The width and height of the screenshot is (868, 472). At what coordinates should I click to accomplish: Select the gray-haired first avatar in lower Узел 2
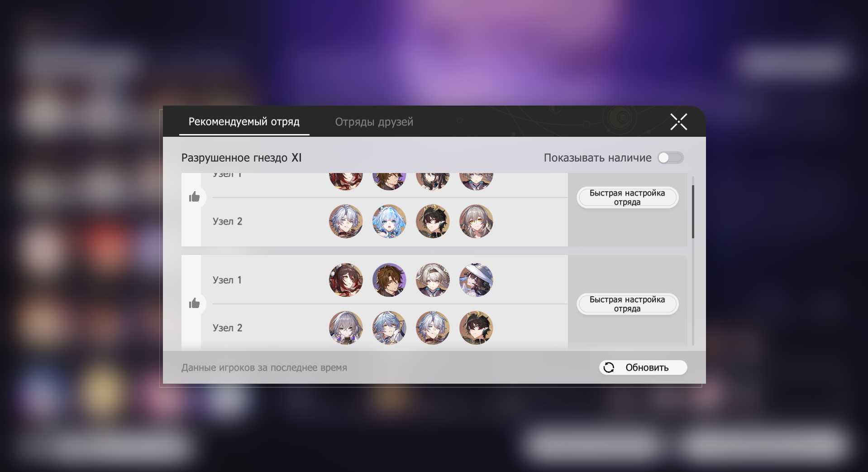[x=346, y=328]
